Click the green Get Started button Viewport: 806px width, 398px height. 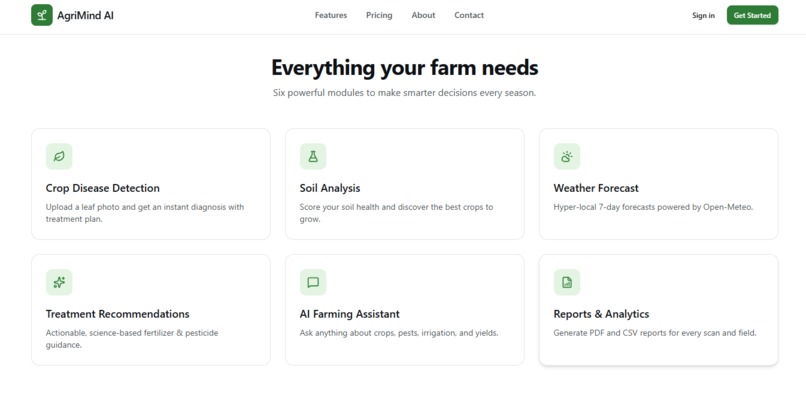click(x=753, y=15)
